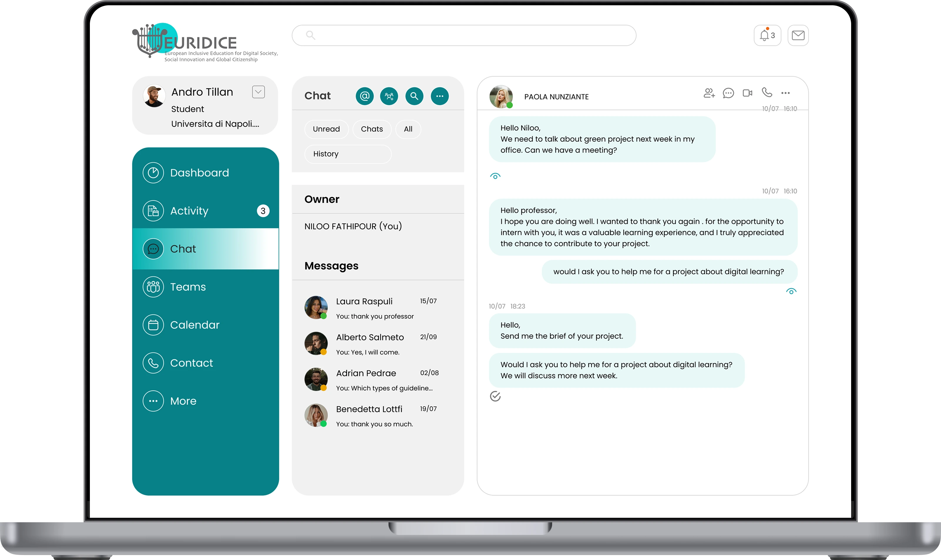Viewport: 941px width, 560px height.
Task: Click the top search input field
Action: click(464, 36)
